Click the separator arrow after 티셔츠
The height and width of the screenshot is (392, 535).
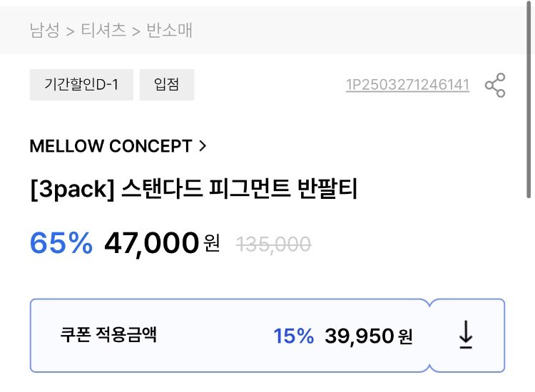coord(136,31)
